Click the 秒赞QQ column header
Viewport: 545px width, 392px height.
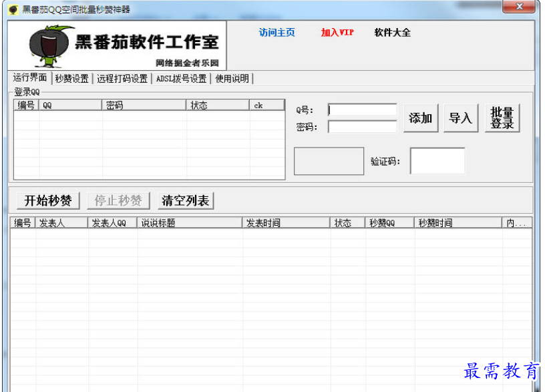point(389,222)
